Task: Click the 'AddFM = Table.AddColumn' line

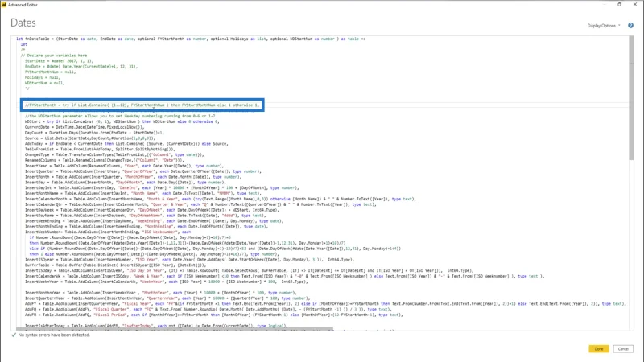Action: 214,315
